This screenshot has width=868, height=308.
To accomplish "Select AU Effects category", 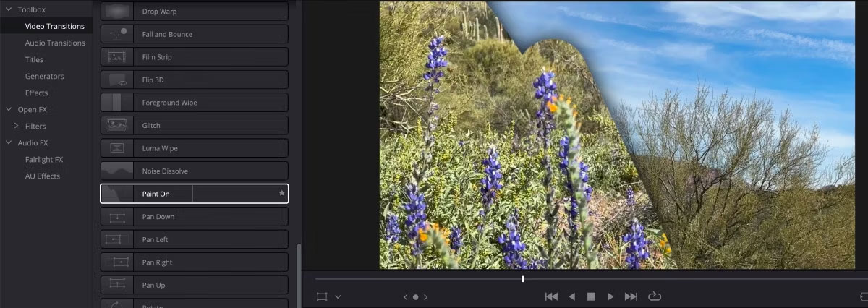I will 42,176.
